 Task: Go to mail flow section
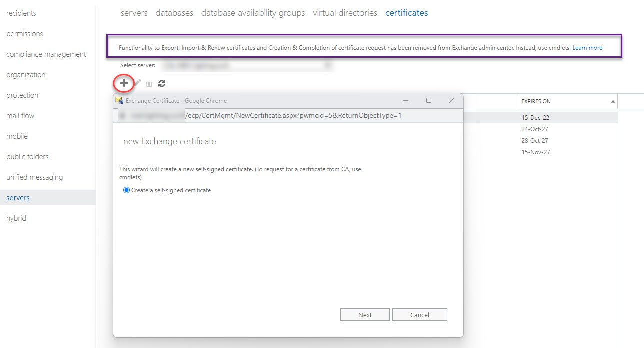point(20,116)
